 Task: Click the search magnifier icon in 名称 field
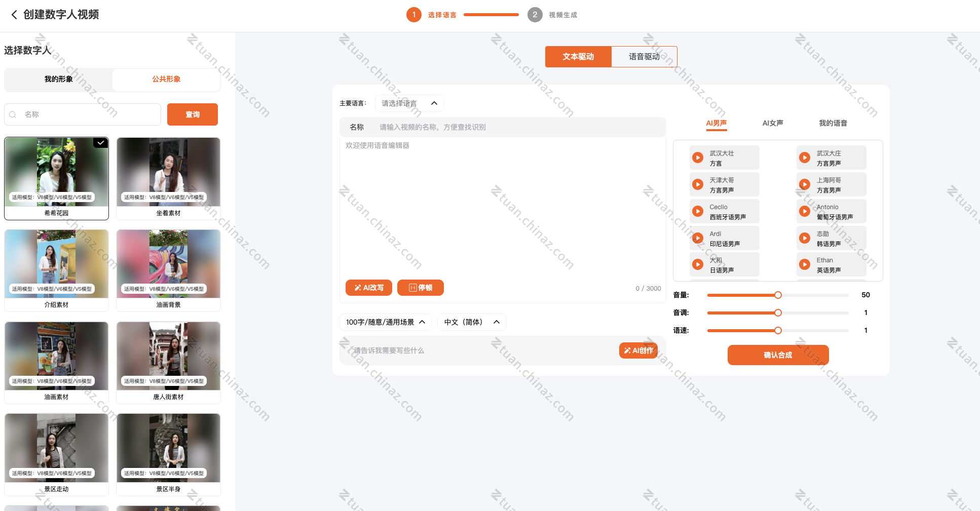click(13, 114)
